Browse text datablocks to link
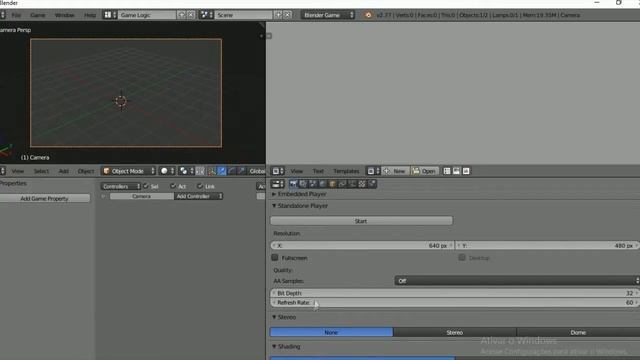Screen dimensions: 640x360 click(x=373, y=171)
